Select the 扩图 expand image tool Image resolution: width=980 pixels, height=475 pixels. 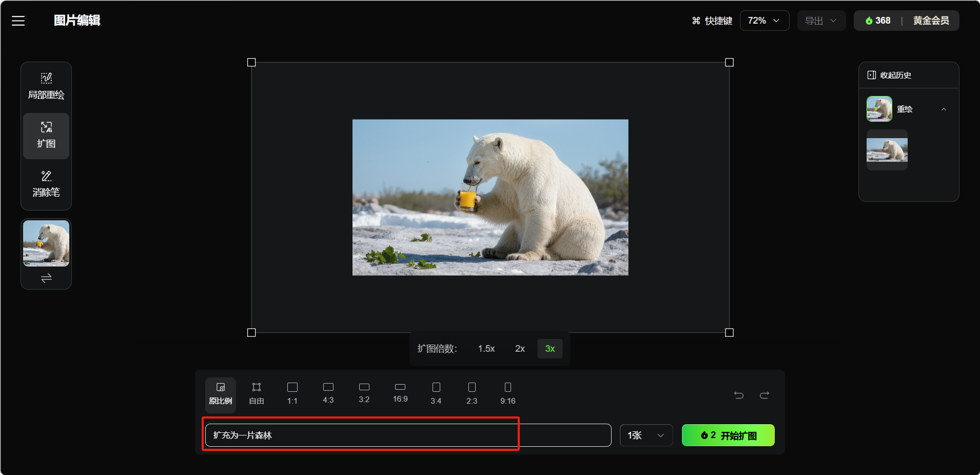coord(46,135)
